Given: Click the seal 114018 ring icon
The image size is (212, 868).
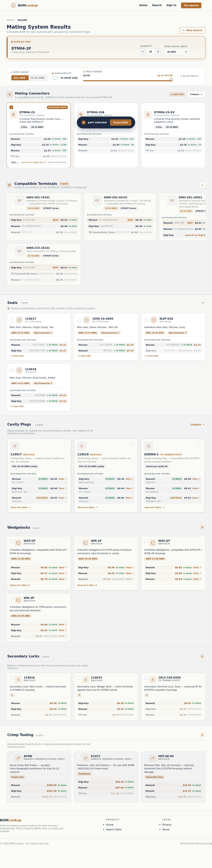Looking at the screenshot, I should [19, 370].
